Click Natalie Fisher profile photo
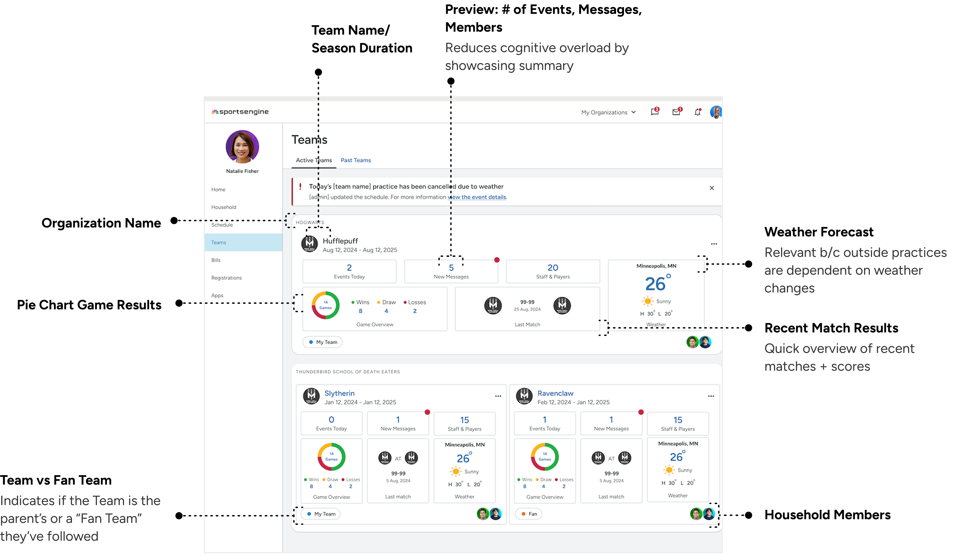The height and width of the screenshot is (560, 978). 242,147
